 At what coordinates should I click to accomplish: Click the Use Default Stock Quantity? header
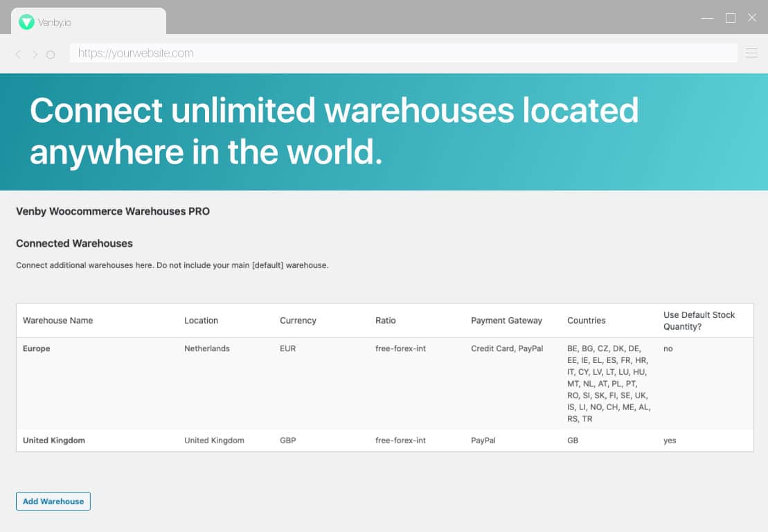click(699, 320)
